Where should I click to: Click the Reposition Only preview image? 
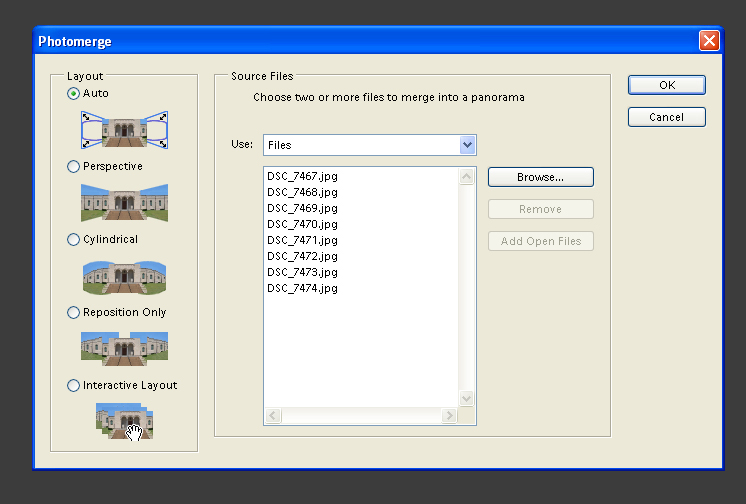pyautogui.click(x=124, y=348)
